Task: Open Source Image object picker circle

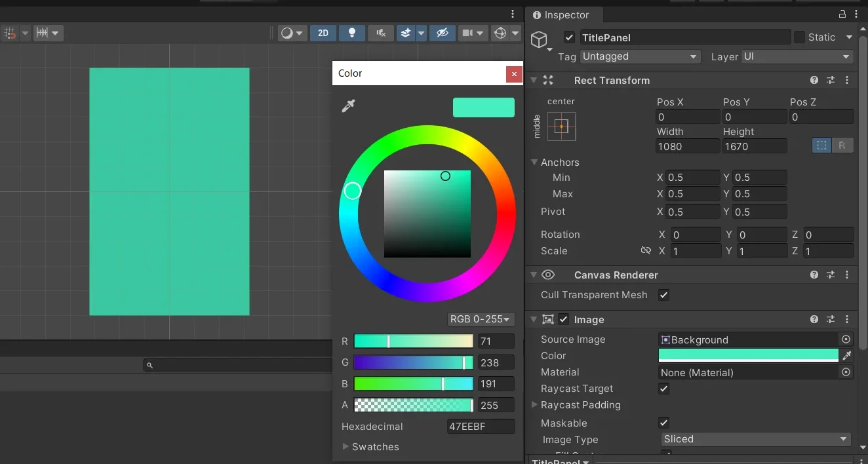Action: 846,339
